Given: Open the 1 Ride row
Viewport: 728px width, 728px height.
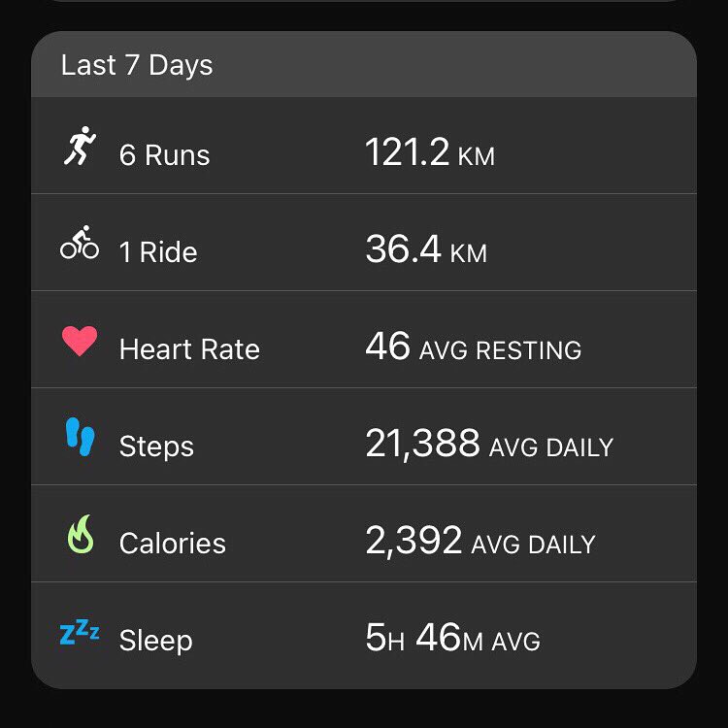Looking at the screenshot, I should coord(364,243).
